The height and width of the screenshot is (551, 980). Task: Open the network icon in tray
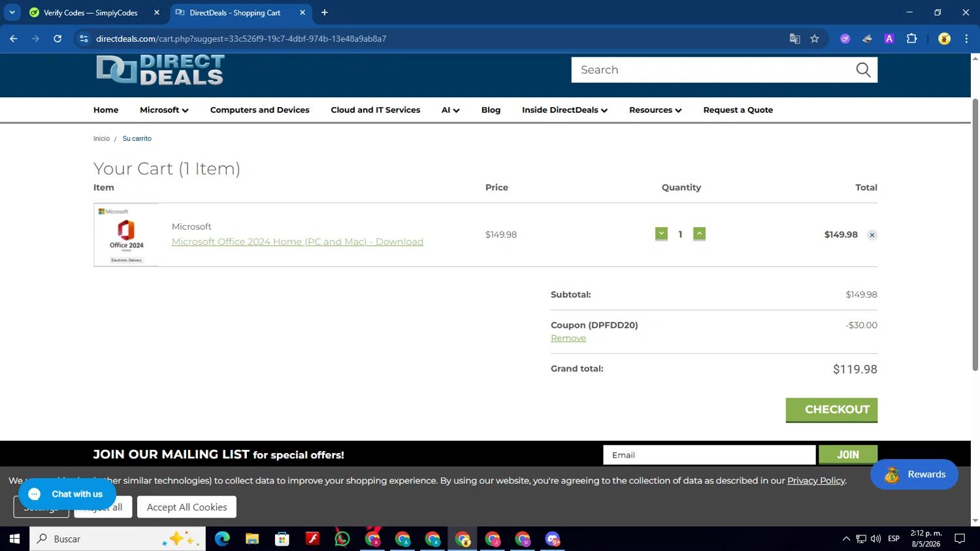[x=861, y=539]
